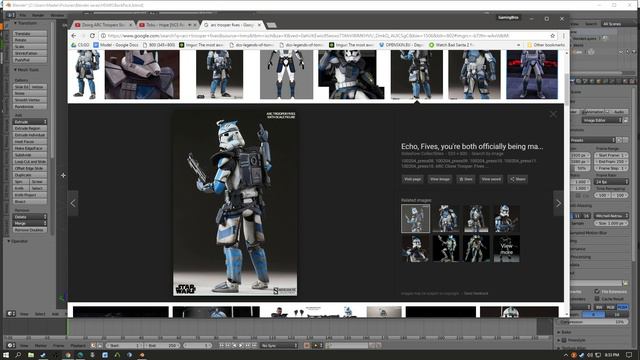Image resolution: width=640 pixels, height=360 pixels.
Task: Open the Image Editor display dropdown
Action: coord(602,120)
